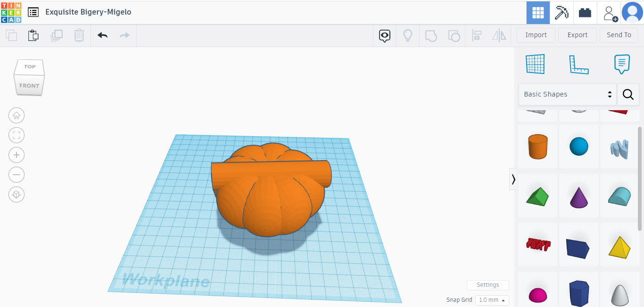Collapse the shapes panel with the chevron
Image resolution: width=644 pixels, height=307 pixels.
513,179
